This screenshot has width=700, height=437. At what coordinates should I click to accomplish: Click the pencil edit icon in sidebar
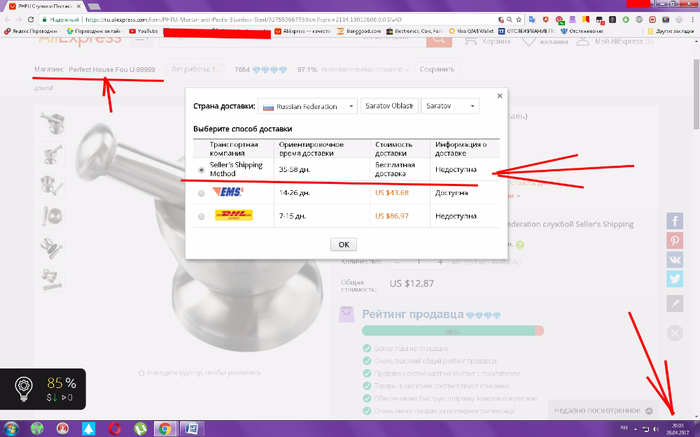tap(676, 304)
